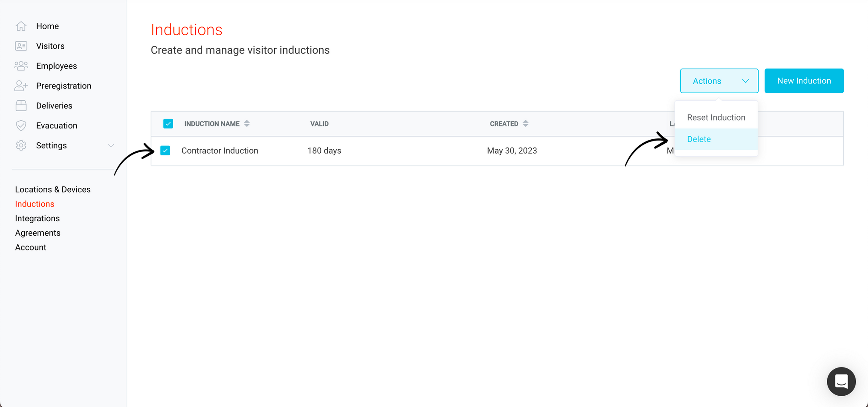Image resolution: width=868 pixels, height=407 pixels.
Task: Select the Deliveries package icon
Action: coord(21,105)
